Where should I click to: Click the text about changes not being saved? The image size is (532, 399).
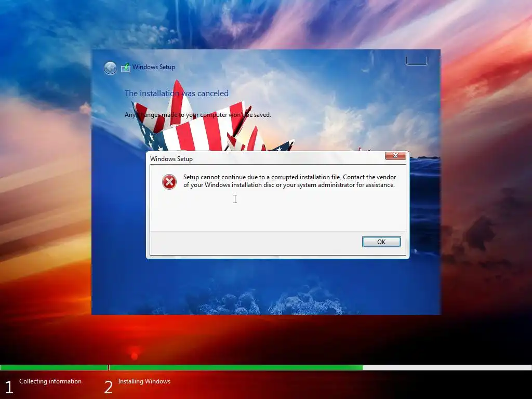198,115
